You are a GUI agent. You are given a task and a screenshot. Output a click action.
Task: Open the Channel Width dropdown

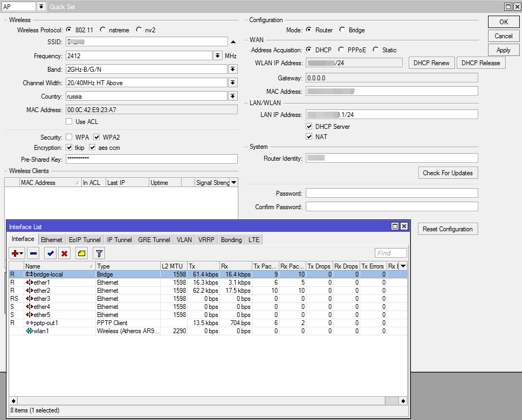point(233,82)
